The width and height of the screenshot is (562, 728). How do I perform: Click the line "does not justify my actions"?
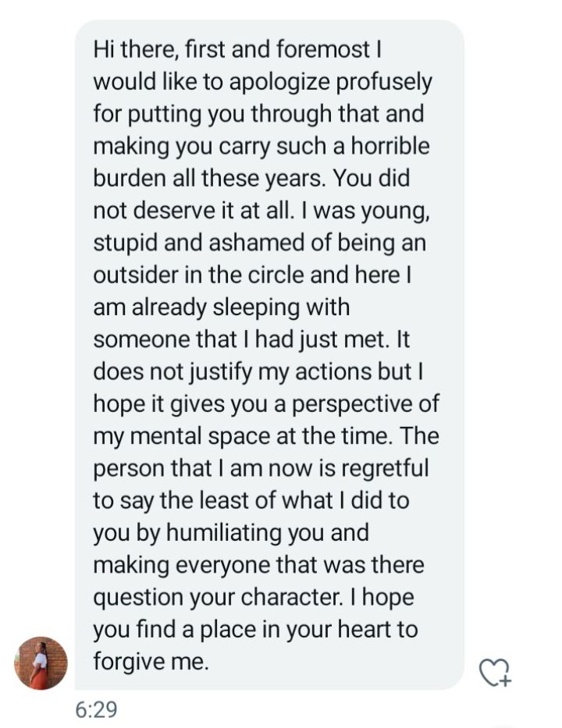258,371
